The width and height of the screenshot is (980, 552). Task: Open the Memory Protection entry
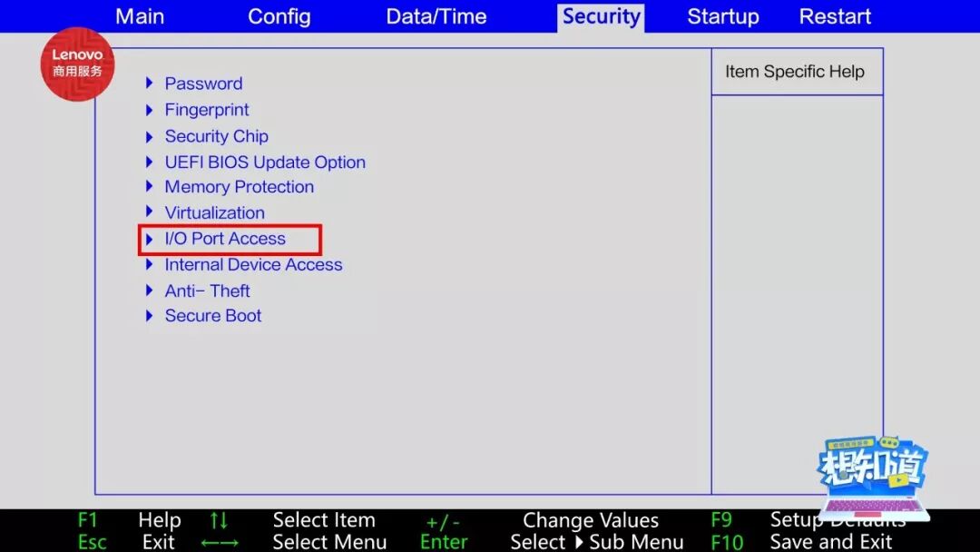click(239, 187)
